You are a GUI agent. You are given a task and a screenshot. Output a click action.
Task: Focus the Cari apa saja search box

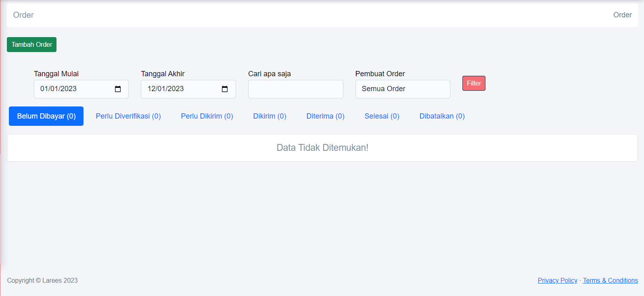tap(295, 89)
